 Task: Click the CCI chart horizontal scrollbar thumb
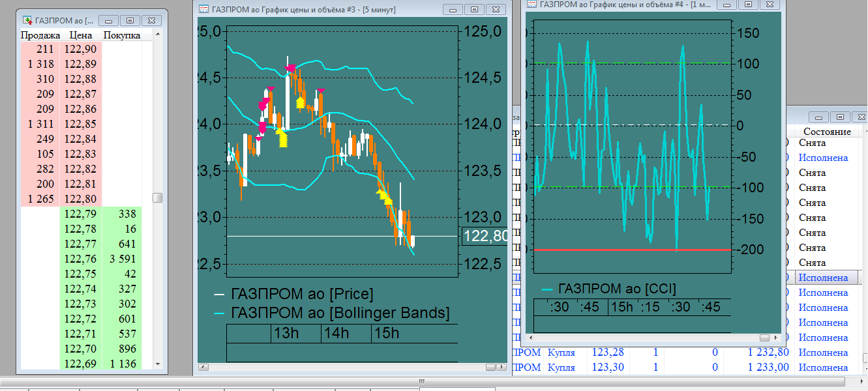(x=765, y=338)
